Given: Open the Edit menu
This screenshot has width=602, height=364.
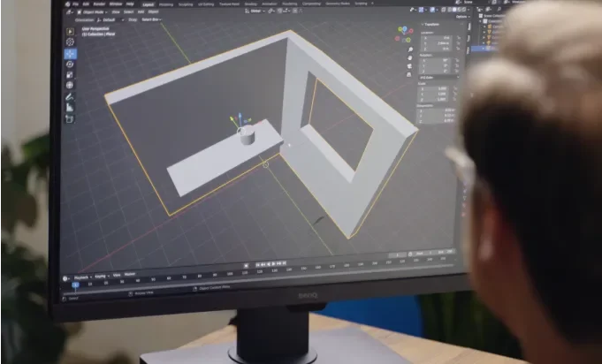Looking at the screenshot, I should click(x=86, y=4).
